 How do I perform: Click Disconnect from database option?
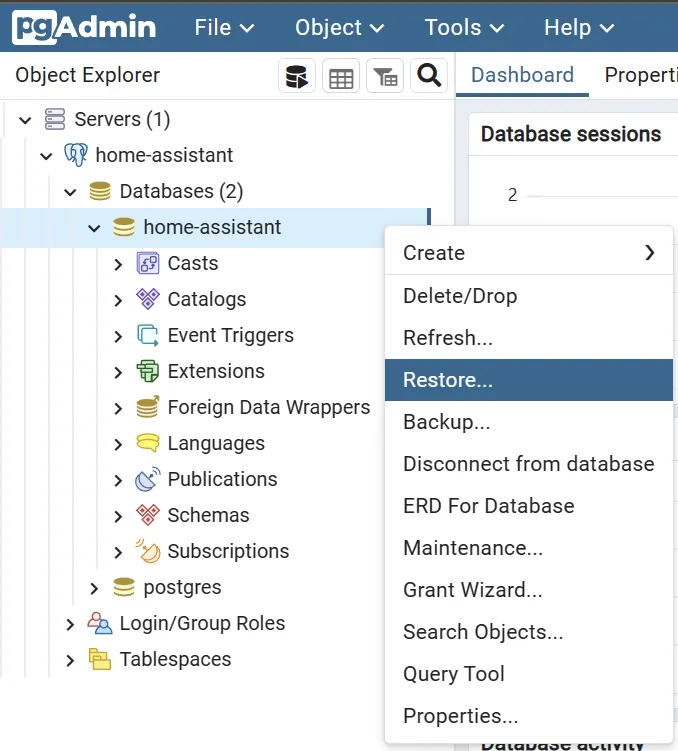(528, 464)
